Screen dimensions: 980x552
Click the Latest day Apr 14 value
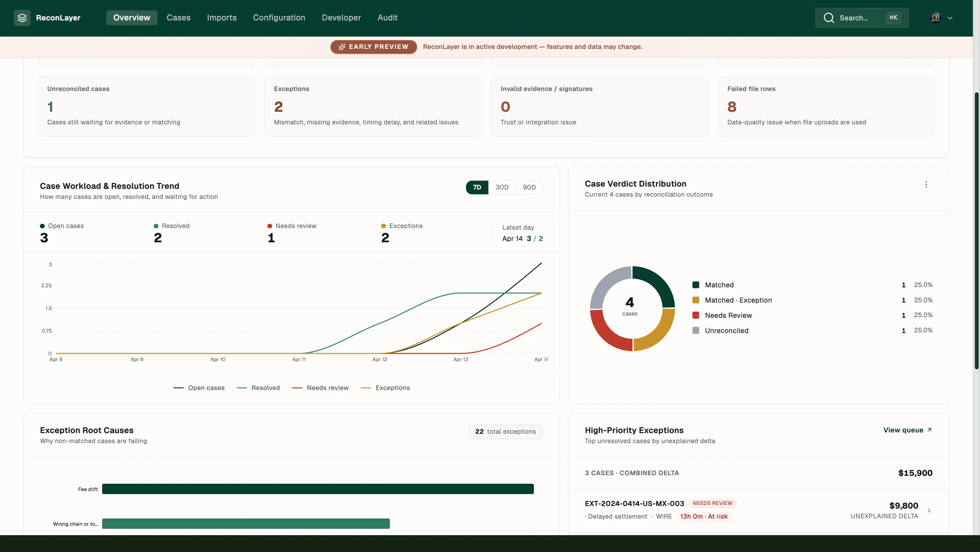(522, 238)
